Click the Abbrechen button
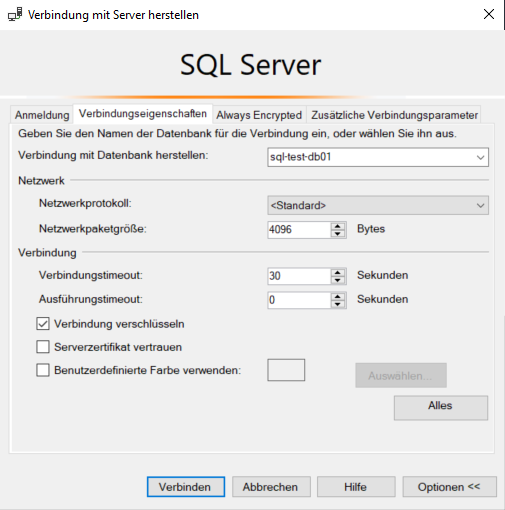This screenshot has height=510, width=505. pos(271,487)
